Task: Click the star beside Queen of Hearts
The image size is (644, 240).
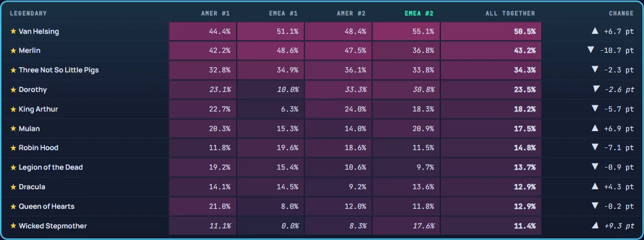Action: [x=14, y=207]
